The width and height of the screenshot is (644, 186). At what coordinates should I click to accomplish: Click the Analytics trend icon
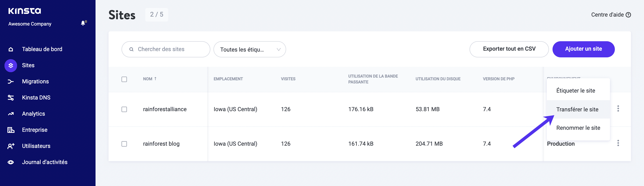[x=11, y=114]
